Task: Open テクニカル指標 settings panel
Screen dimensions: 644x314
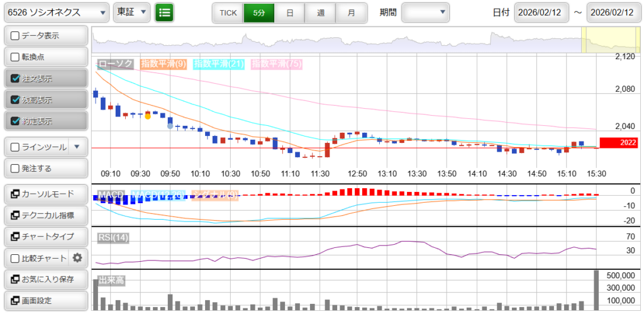Action: [x=45, y=215]
